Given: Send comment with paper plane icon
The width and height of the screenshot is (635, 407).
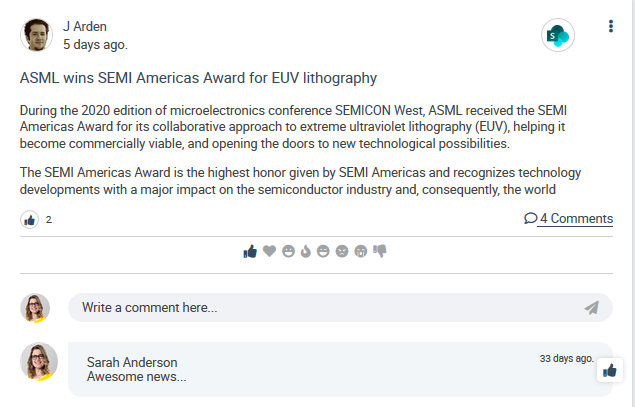Looking at the screenshot, I should pyautogui.click(x=592, y=308).
